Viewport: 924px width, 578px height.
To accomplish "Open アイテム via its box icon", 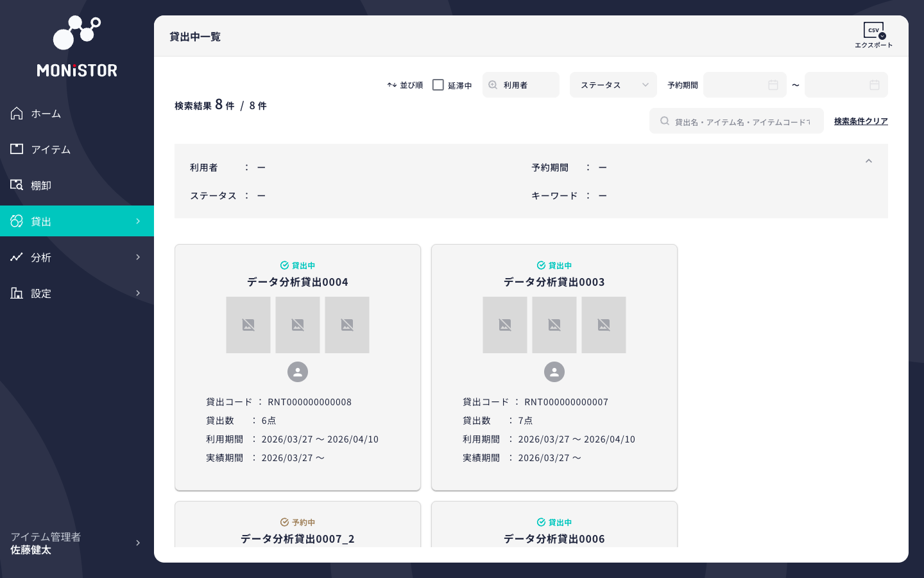I will point(16,149).
